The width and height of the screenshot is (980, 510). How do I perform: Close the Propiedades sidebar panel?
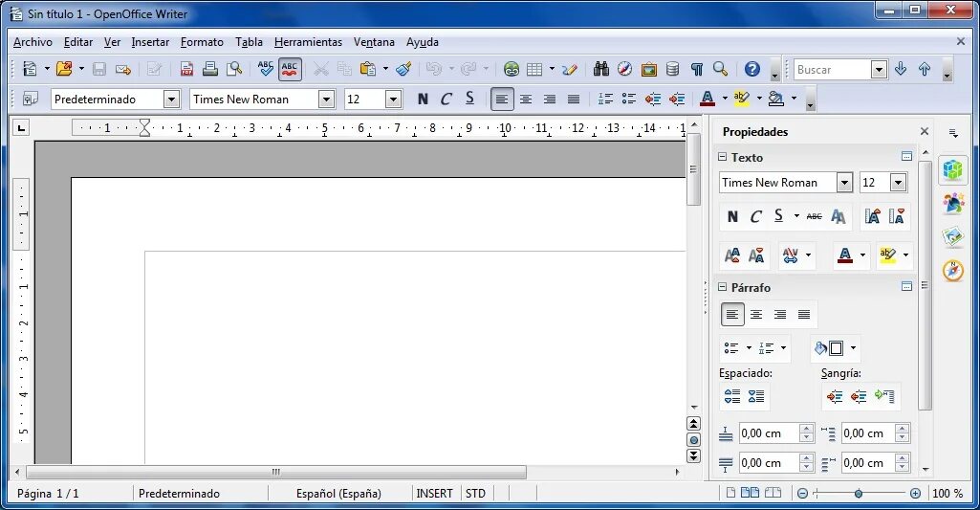pos(925,131)
